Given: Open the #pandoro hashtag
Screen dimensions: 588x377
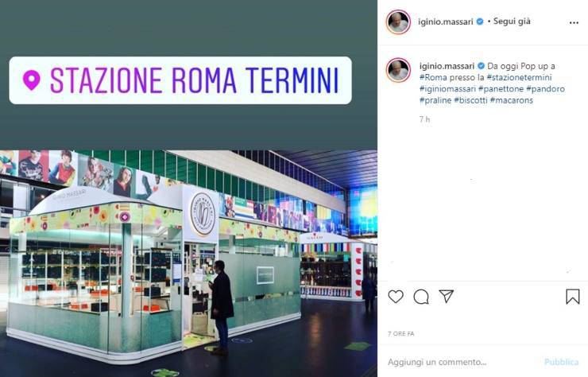Looking at the screenshot, I should (x=546, y=89).
